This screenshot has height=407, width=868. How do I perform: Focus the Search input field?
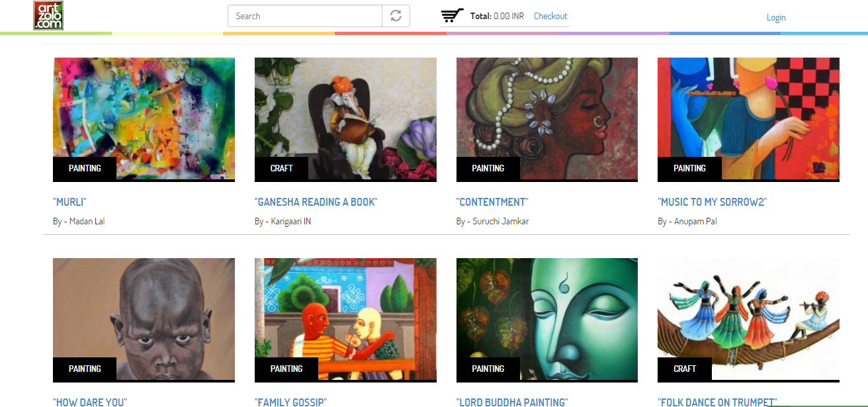point(305,16)
